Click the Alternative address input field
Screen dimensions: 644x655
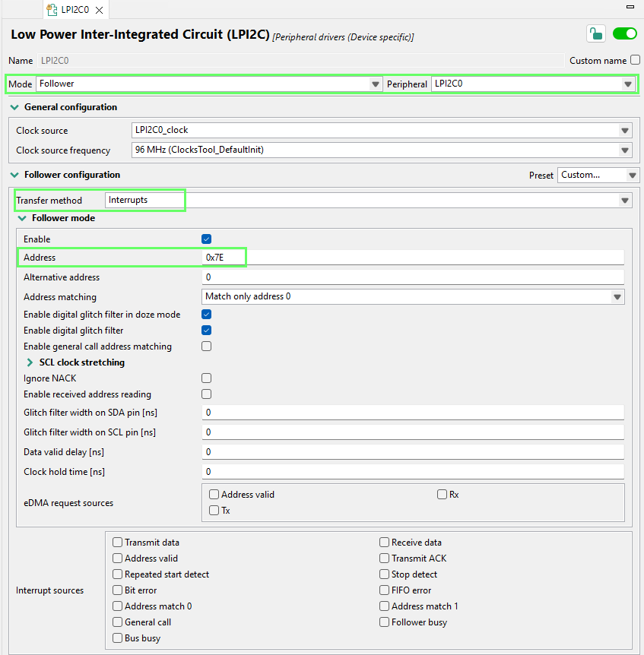[x=413, y=277]
